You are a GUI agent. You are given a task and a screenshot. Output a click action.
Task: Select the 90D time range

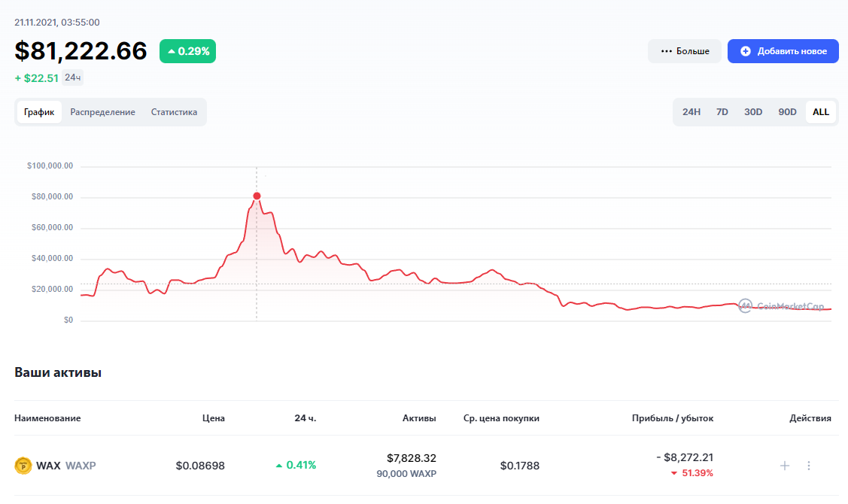(787, 112)
